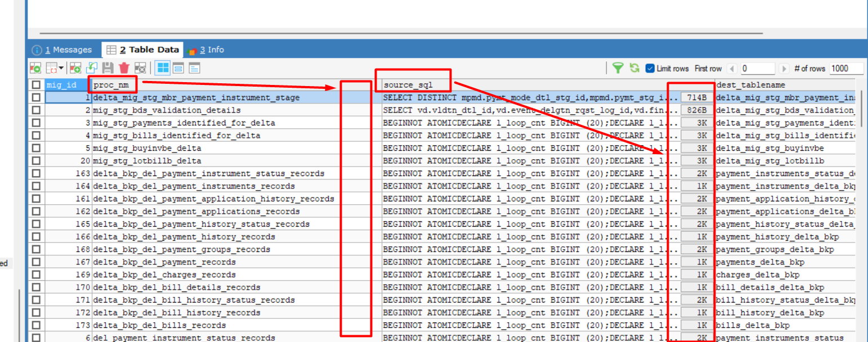Refresh table data with green arrows
This screenshot has width=868, height=342.
(634, 68)
